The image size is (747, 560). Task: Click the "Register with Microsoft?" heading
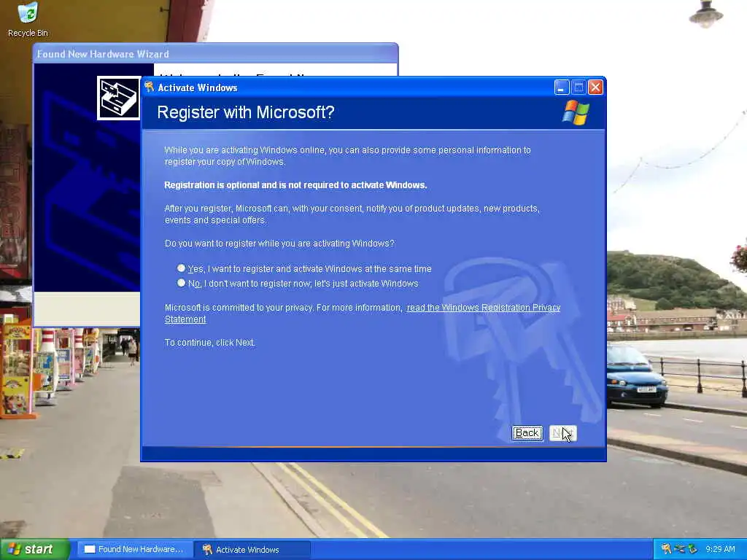(x=246, y=112)
